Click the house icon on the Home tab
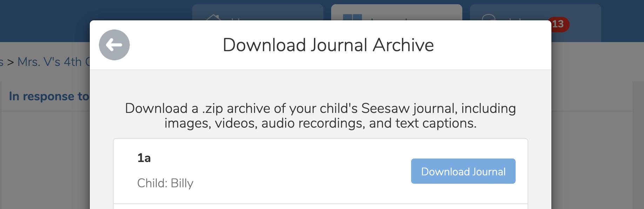644x209 pixels. tap(213, 17)
